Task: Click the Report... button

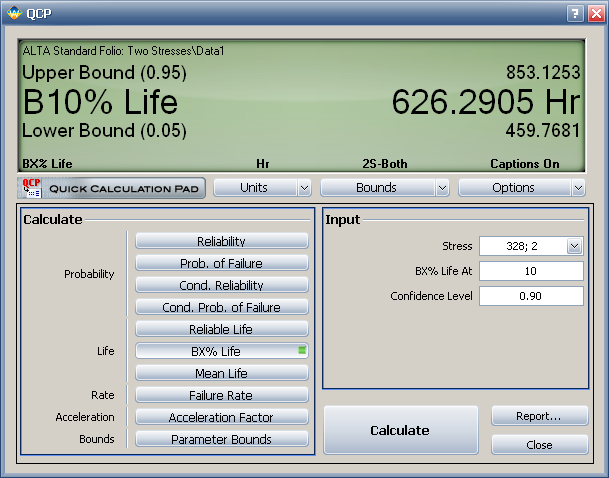Action: tap(538, 416)
